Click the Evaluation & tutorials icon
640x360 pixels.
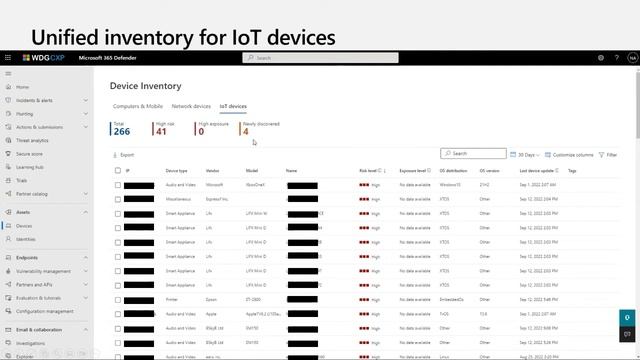(x=8, y=298)
